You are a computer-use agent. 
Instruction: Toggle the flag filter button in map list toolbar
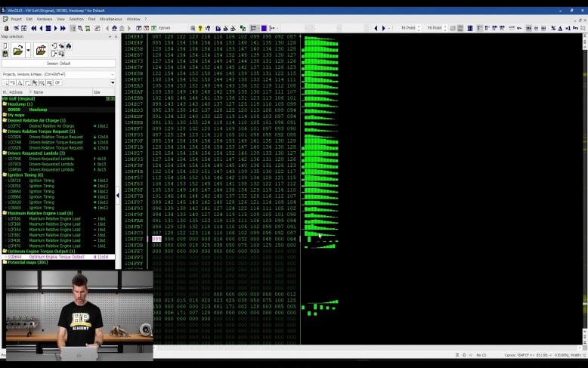[35, 83]
